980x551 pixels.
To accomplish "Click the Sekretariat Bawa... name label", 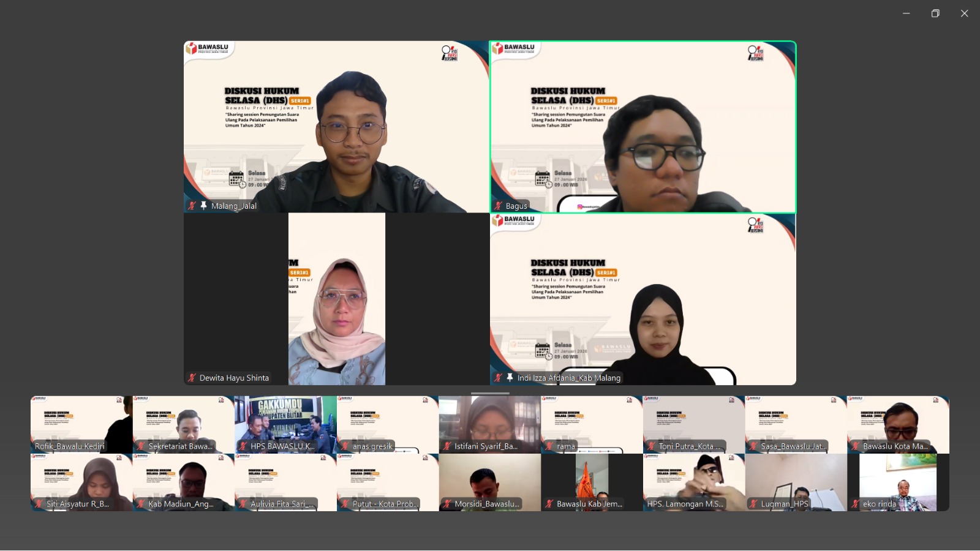I will 181,446.
